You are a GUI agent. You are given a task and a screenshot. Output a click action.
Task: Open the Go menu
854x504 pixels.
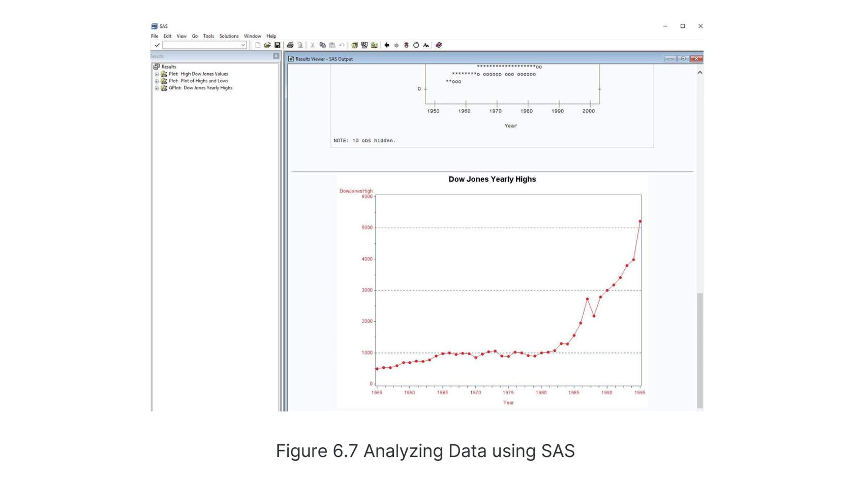[195, 36]
